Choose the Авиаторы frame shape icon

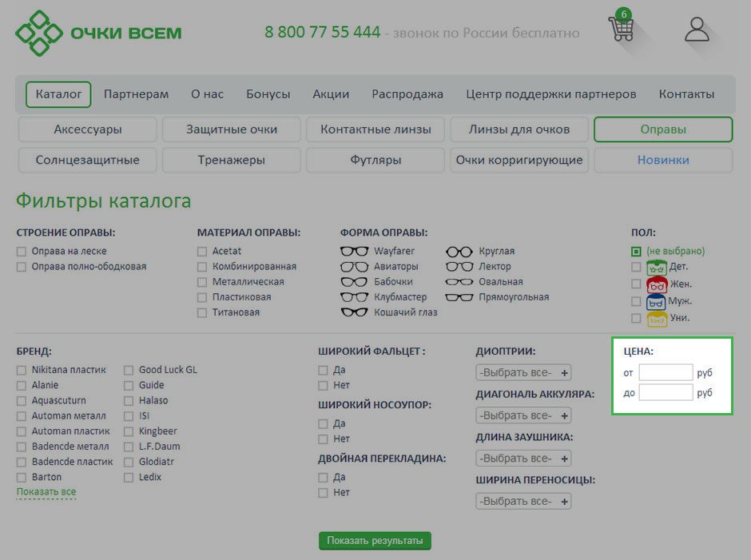354,267
